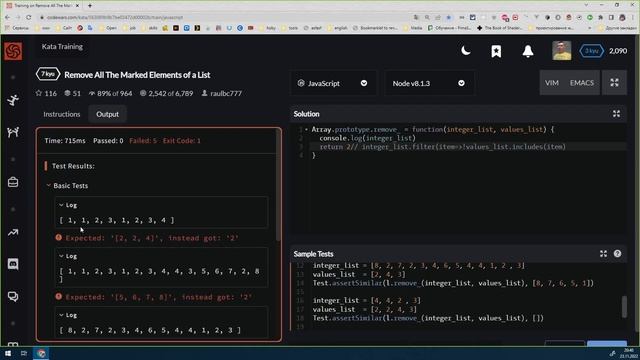Image resolution: width=640 pixels, height=360 pixels.
Task: Click the 'Failed: 5' result text
Action: pyautogui.click(x=143, y=141)
